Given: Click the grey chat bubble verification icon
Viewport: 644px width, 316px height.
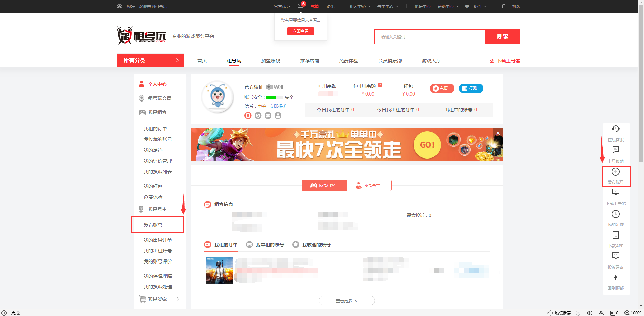Looking at the screenshot, I should tap(268, 115).
